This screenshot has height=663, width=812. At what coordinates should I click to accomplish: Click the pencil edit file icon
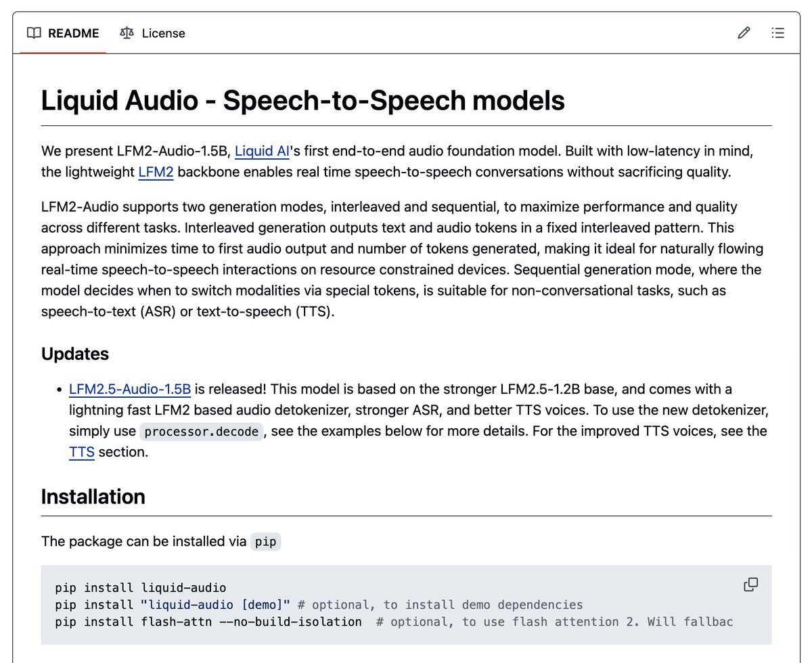click(744, 33)
